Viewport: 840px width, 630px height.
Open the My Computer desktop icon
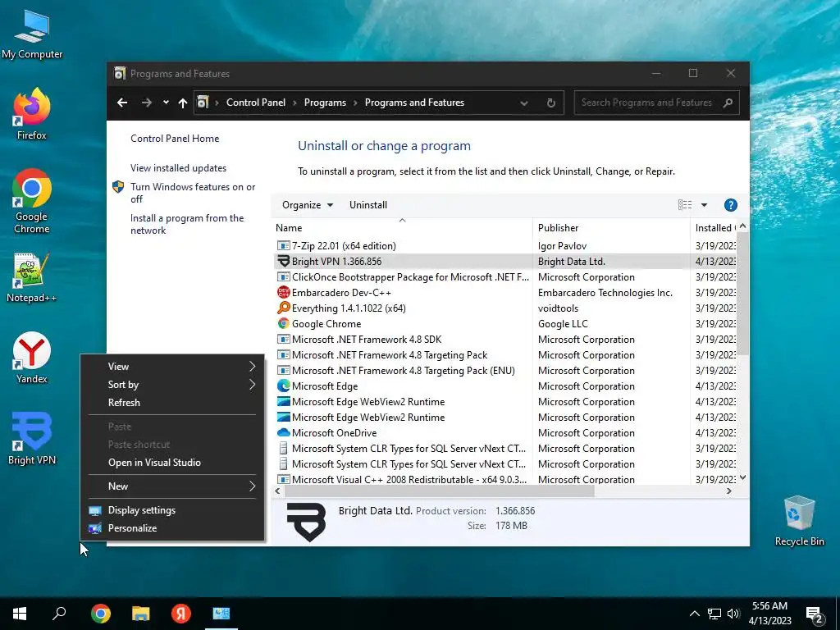(32, 34)
